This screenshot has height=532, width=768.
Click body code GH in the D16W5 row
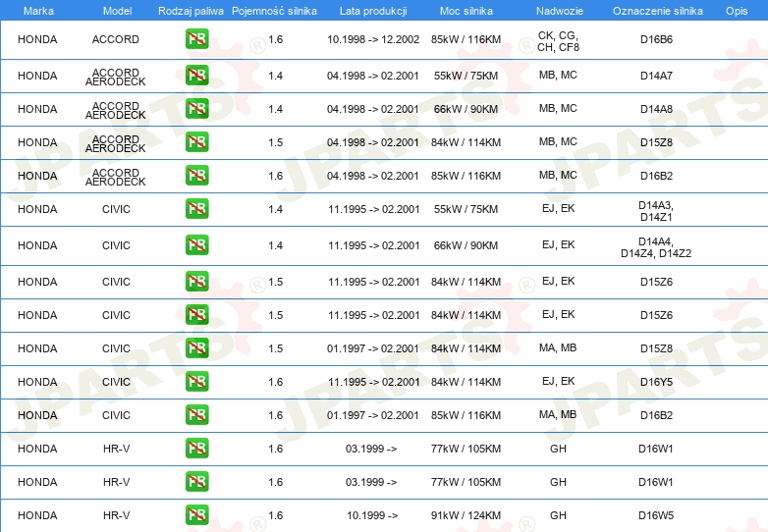click(558, 515)
